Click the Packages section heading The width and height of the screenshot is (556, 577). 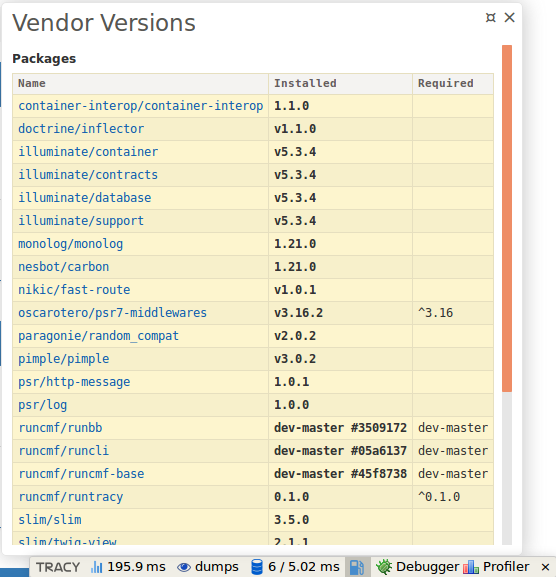[x=44, y=59]
